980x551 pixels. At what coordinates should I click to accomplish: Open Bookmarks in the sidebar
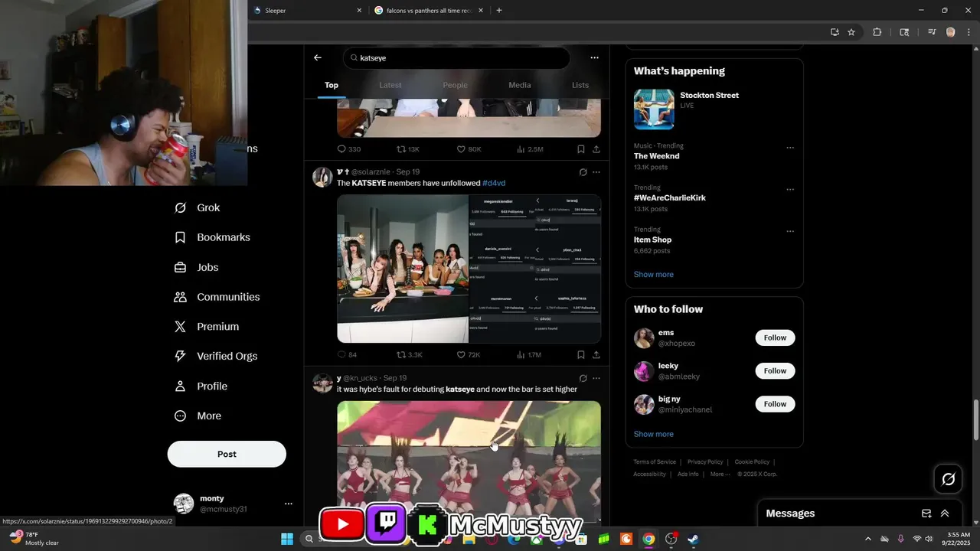pos(212,237)
